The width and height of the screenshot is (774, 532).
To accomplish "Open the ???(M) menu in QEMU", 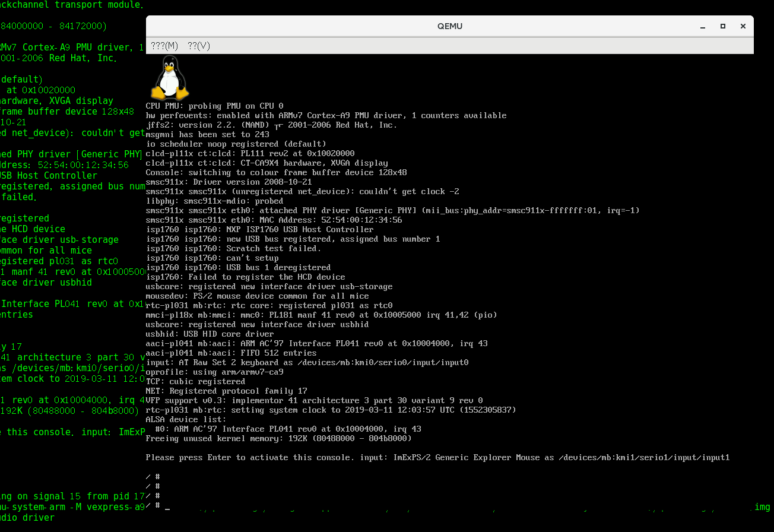I will coord(164,46).
